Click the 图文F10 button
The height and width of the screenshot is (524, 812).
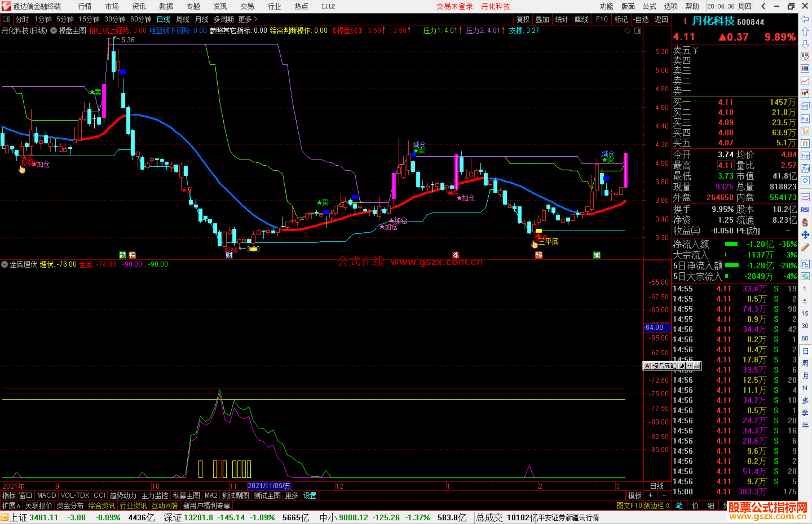[x=629, y=506]
